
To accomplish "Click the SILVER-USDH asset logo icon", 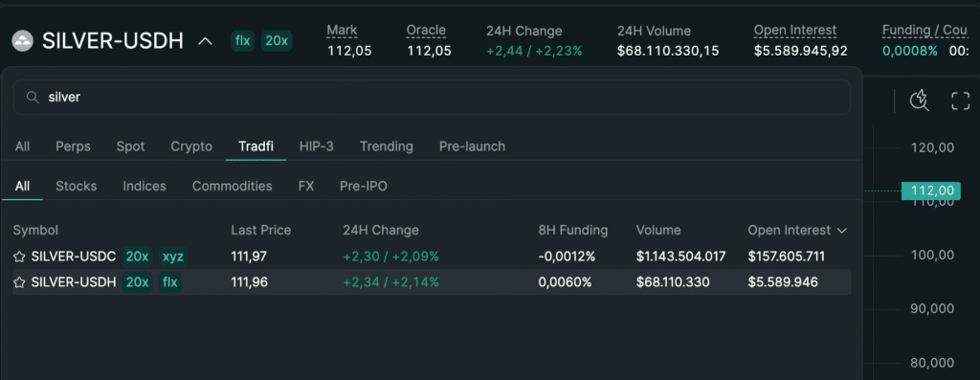I will click(23, 41).
